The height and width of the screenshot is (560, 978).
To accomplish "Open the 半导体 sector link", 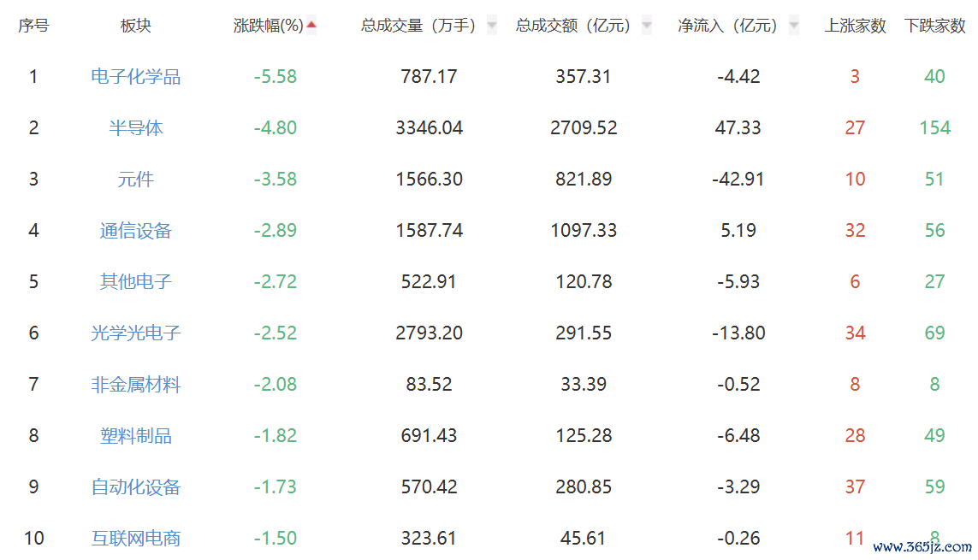I will (x=136, y=127).
